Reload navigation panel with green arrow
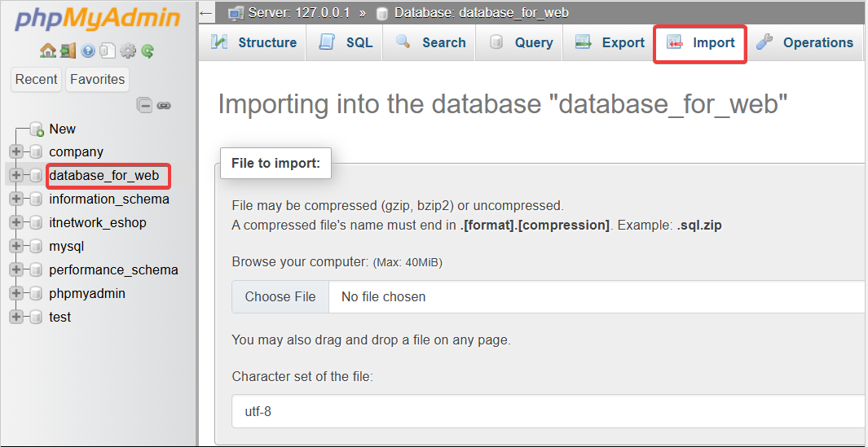The image size is (868, 447). pos(148,51)
